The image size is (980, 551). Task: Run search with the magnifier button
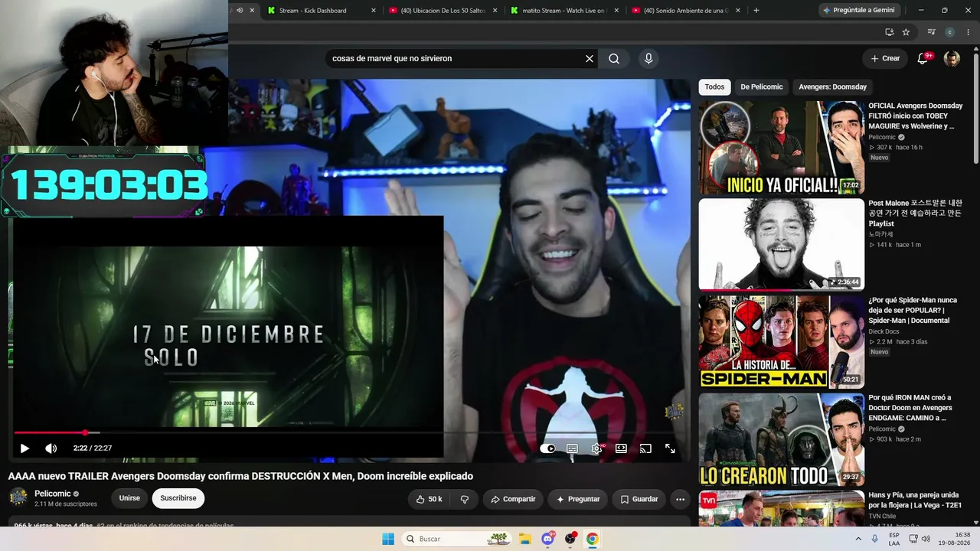coord(614,59)
